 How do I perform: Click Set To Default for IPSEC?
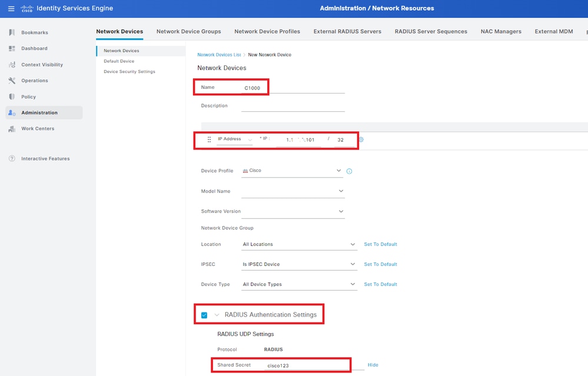380,264
